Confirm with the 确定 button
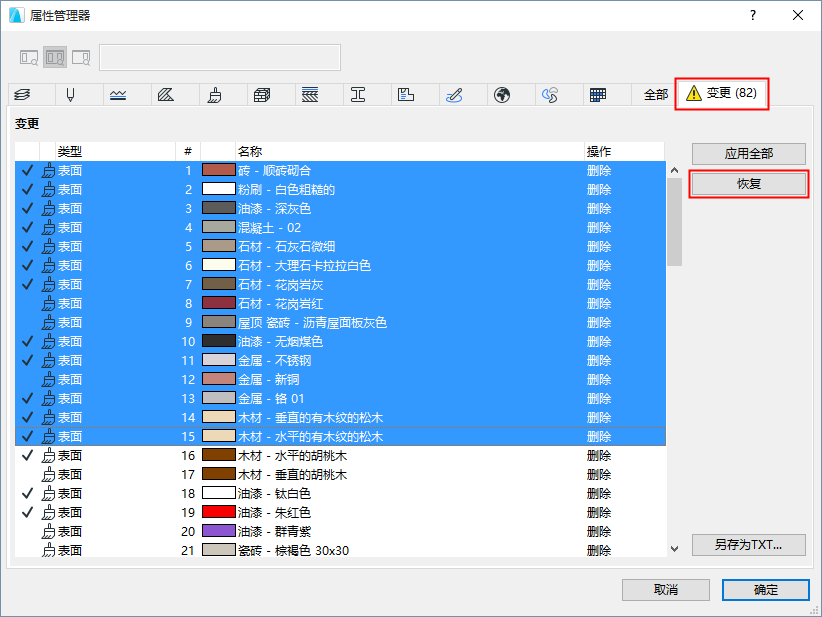Screen dimensions: 822x617 pyautogui.click(x=765, y=590)
